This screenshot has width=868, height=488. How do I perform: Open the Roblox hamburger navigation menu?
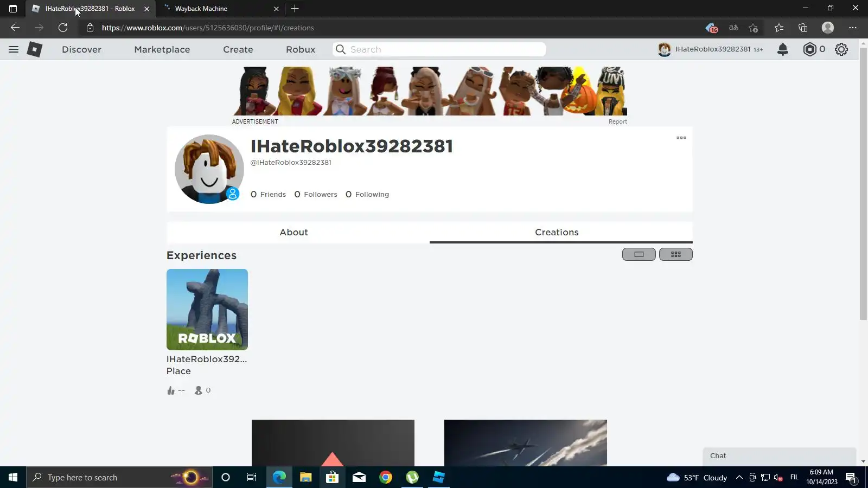(x=14, y=49)
